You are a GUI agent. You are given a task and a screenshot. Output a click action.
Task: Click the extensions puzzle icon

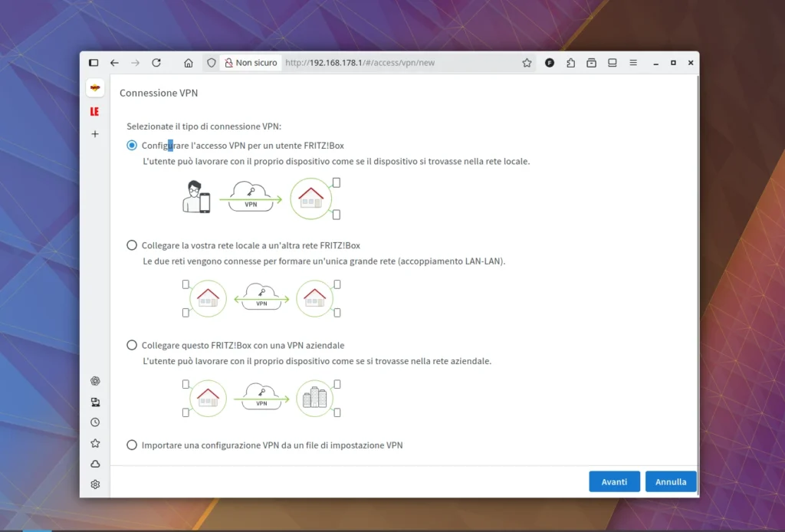click(570, 63)
